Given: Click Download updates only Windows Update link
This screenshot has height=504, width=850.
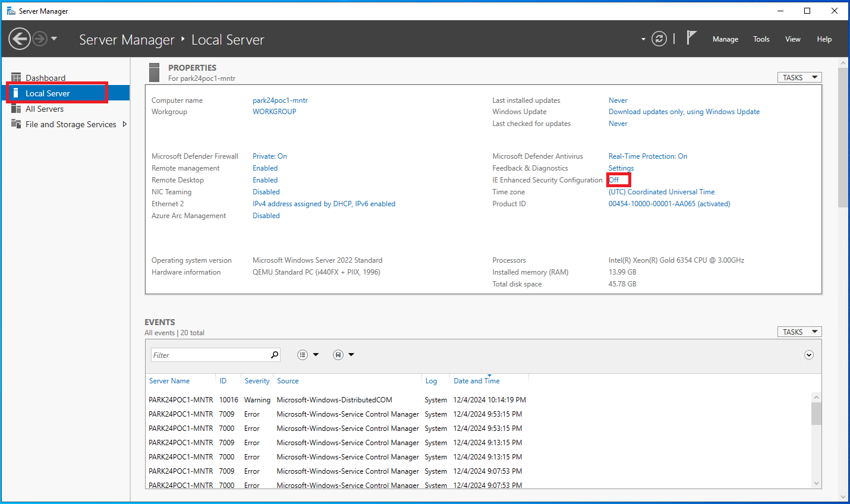Looking at the screenshot, I should pyautogui.click(x=684, y=112).
